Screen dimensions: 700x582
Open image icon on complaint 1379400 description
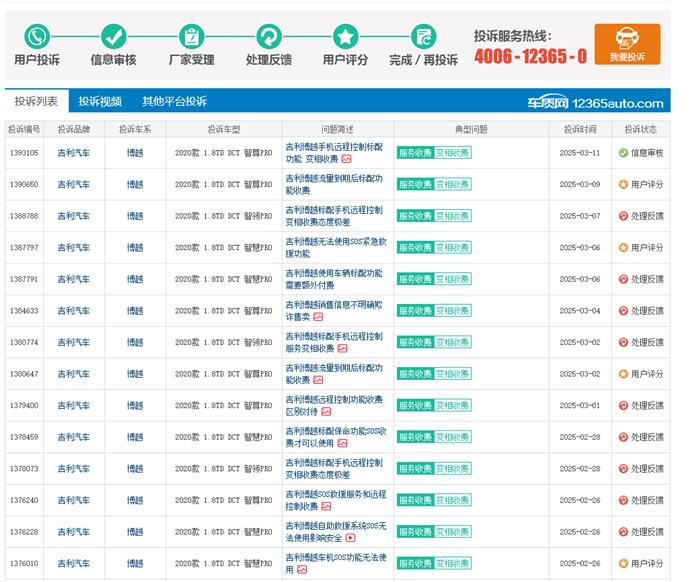tap(326, 412)
